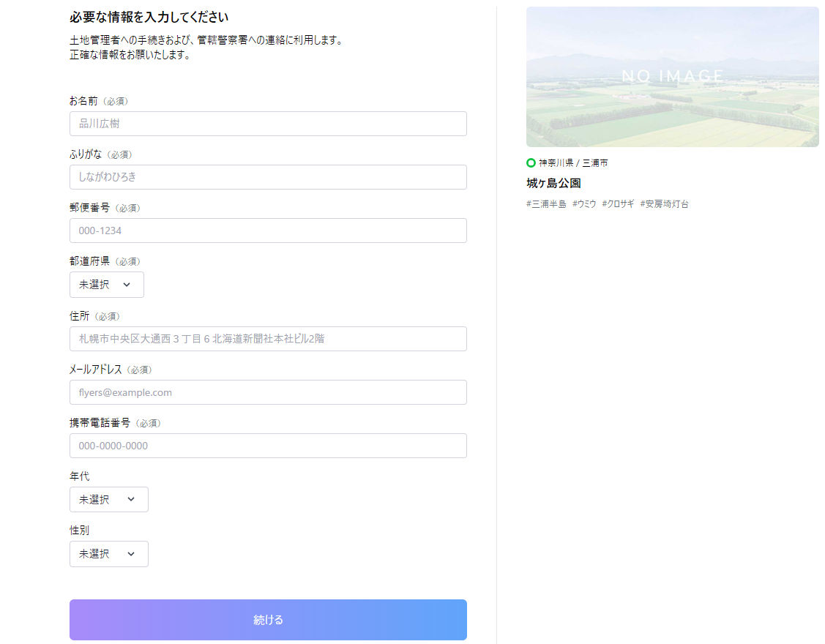825x644 pixels.
Task: Open the 性別 gender dropdown
Action: 108,554
